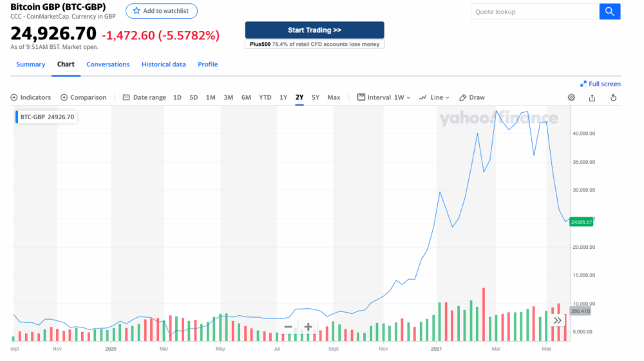Zoom out the chart with minus button
644x361 pixels.
coord(288,327)
